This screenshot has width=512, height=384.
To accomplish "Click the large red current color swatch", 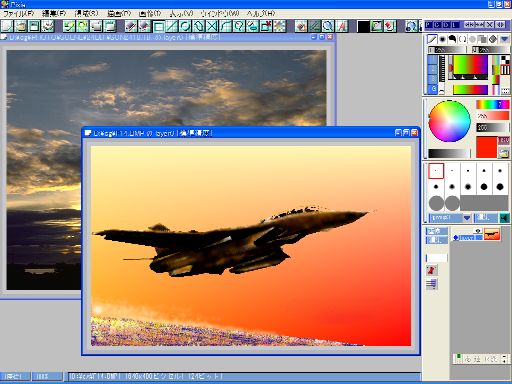I will 486,147.
